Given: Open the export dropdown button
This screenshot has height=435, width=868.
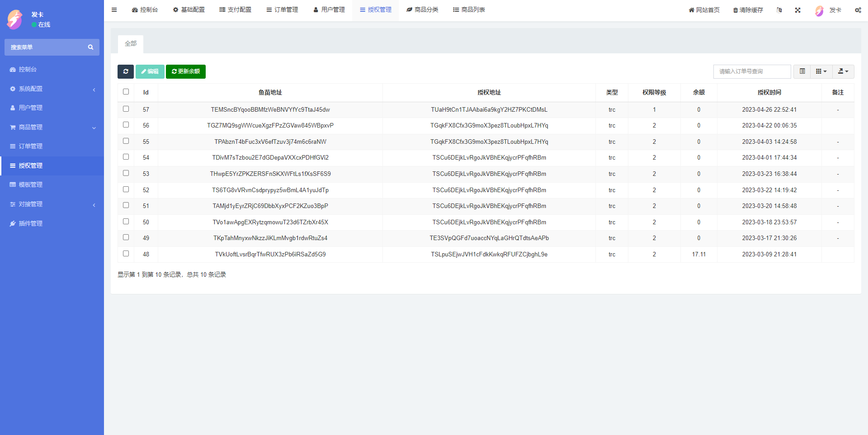Looking at the screenshot, I should coord(843,71).
